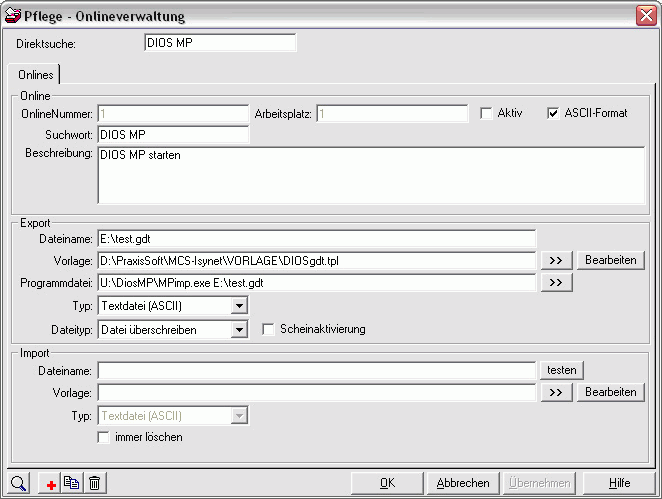
Task: Browse for Export Vorlage with >> button
Action: point(556,260)
